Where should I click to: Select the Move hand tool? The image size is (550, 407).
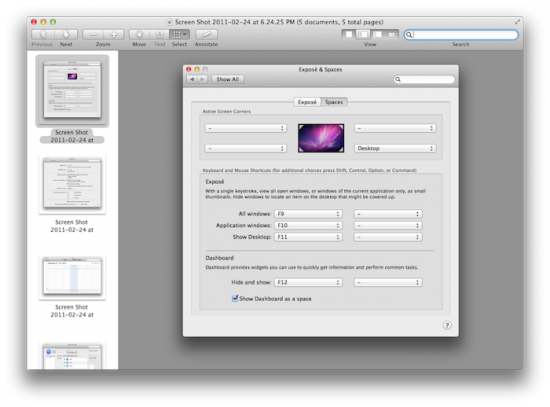pos(139,34)
